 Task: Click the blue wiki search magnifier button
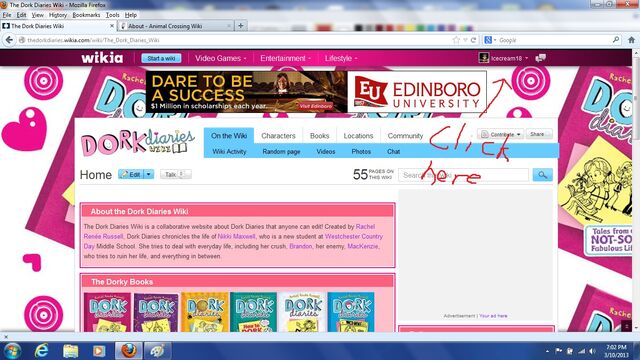(x=542, y=175)
